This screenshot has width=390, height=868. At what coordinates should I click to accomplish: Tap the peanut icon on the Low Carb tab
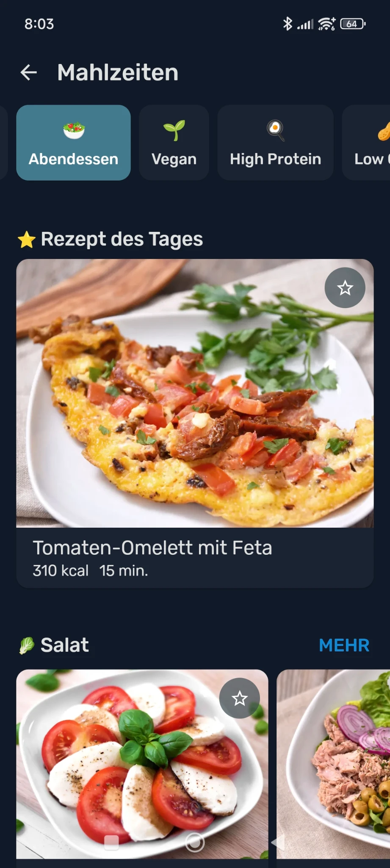pyautogui.click(x=384, y=131)
